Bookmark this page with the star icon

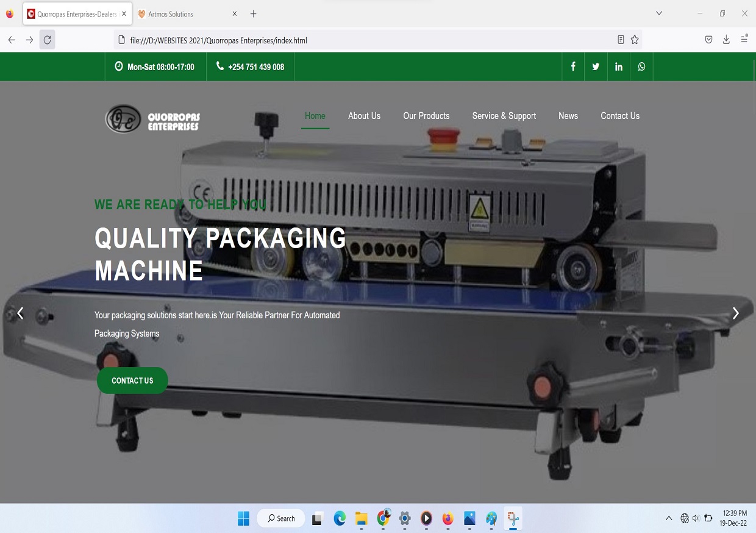(x=635, y=40)
